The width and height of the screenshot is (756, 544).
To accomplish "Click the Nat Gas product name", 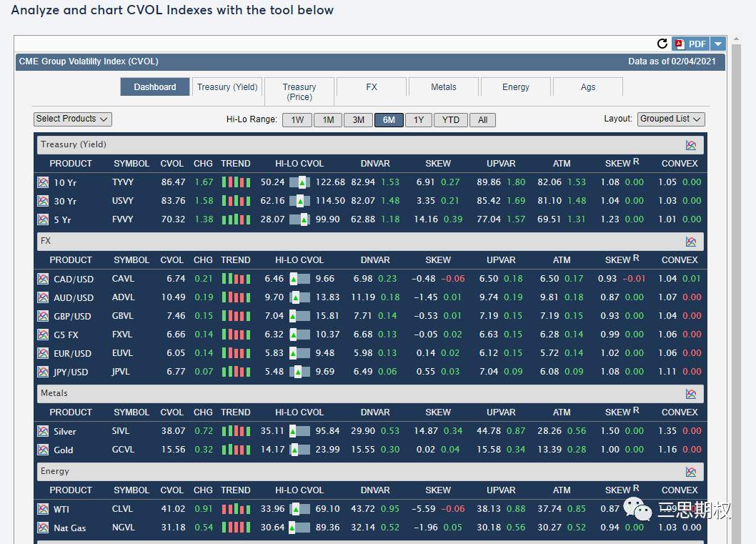I will pyautogui.click(x=69, y=528).
